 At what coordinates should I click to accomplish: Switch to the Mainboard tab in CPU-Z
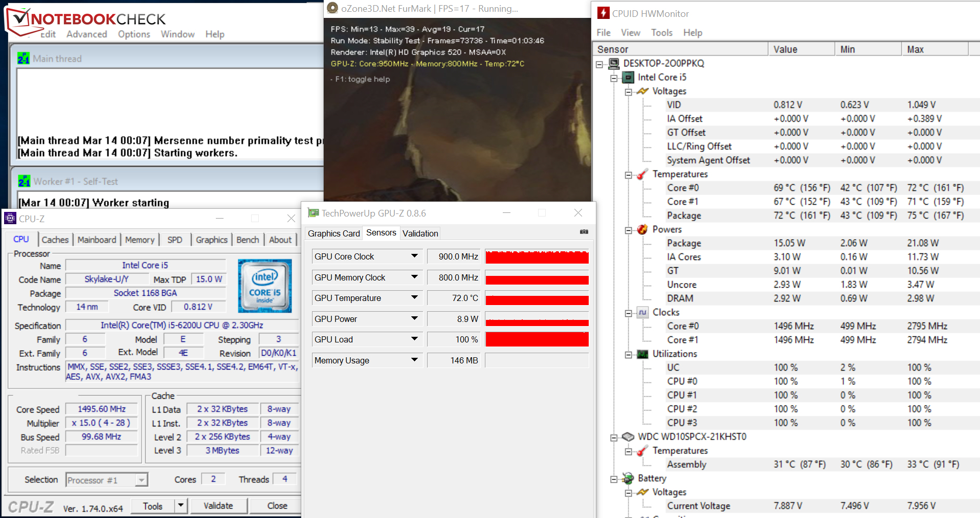click(97, 240)
